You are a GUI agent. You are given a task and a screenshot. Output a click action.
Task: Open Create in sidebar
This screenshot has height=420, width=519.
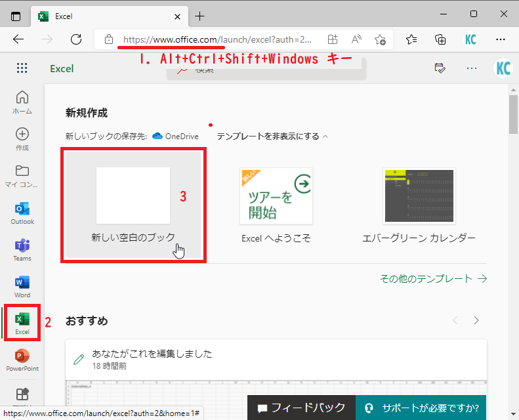(22, 139)
